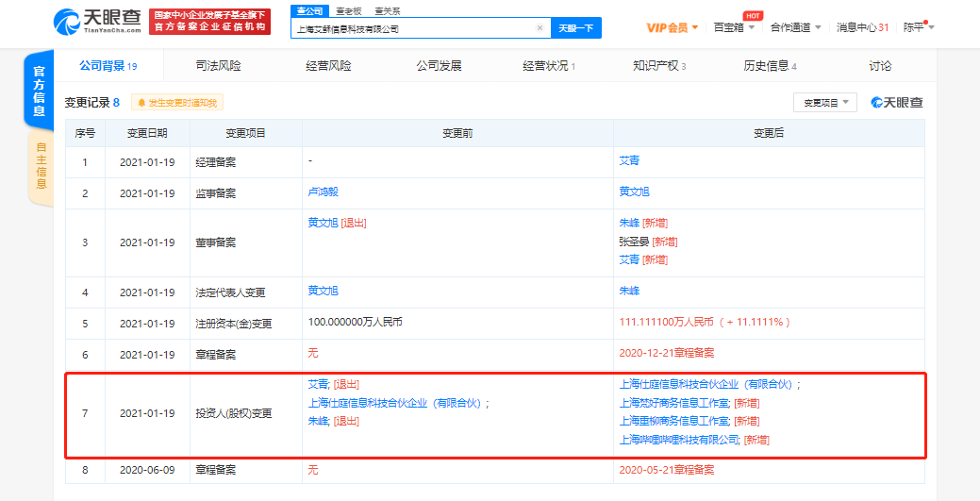Screen dimensions: 980x501
Task: Open 消息中心 notifications
Action: (861, 27)
